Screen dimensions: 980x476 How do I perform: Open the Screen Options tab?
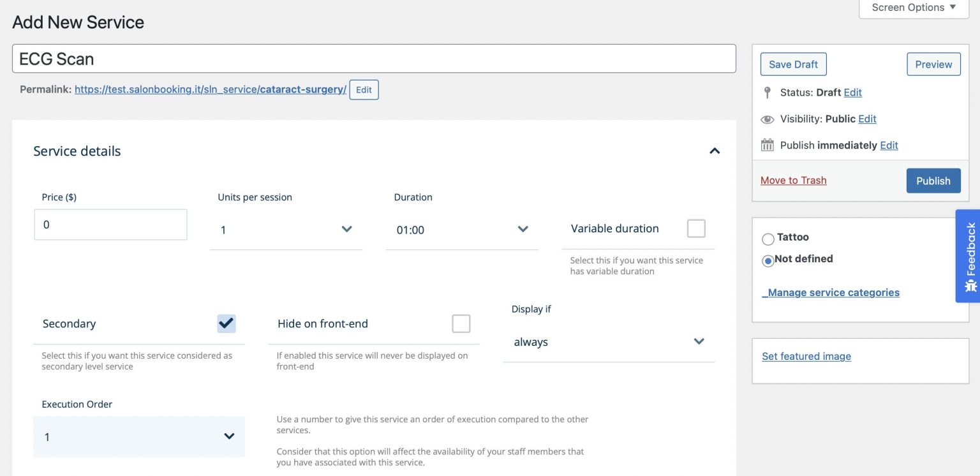(x=914, y=8)
